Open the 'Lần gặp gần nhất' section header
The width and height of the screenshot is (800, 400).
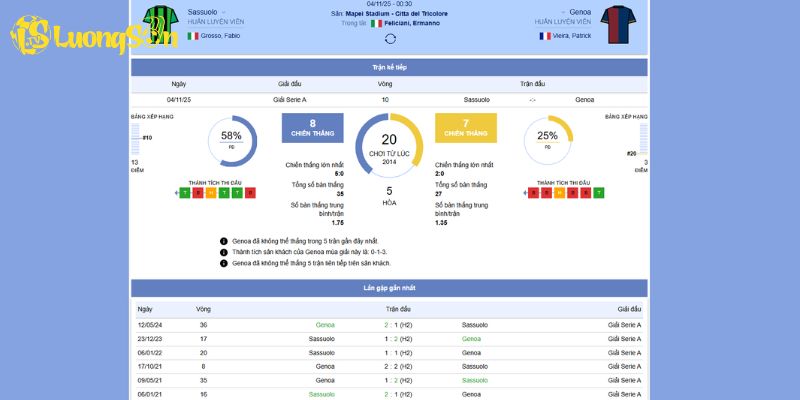tap(389, 288)
